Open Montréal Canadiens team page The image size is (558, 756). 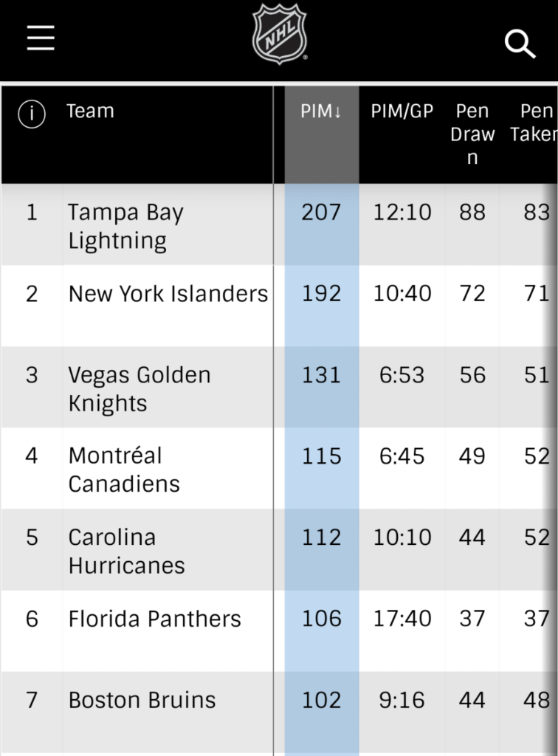124,470
